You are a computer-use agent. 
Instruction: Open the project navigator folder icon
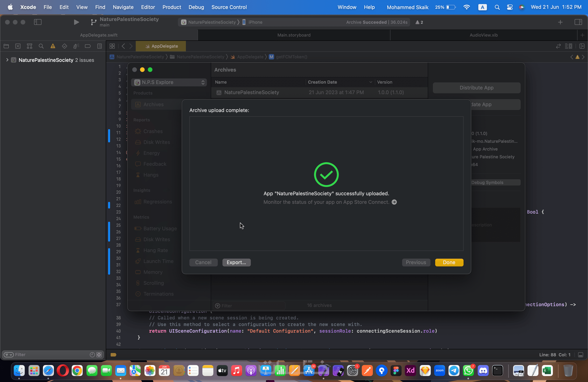6,46
